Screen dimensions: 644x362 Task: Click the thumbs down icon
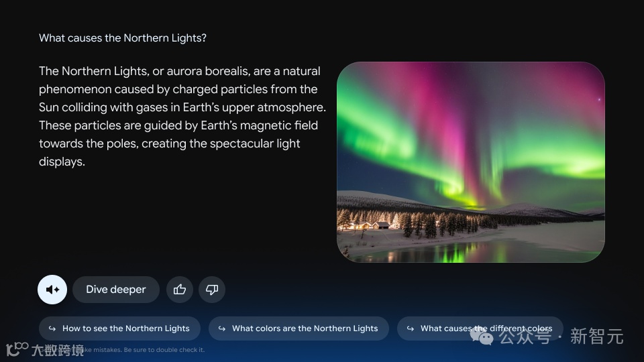click(x=212, y=290)
